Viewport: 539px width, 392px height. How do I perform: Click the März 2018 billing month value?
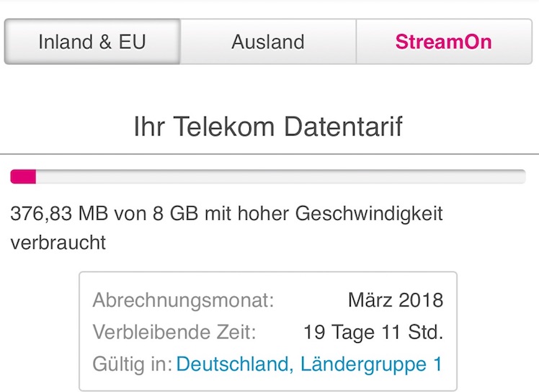(x=395, y=300)
